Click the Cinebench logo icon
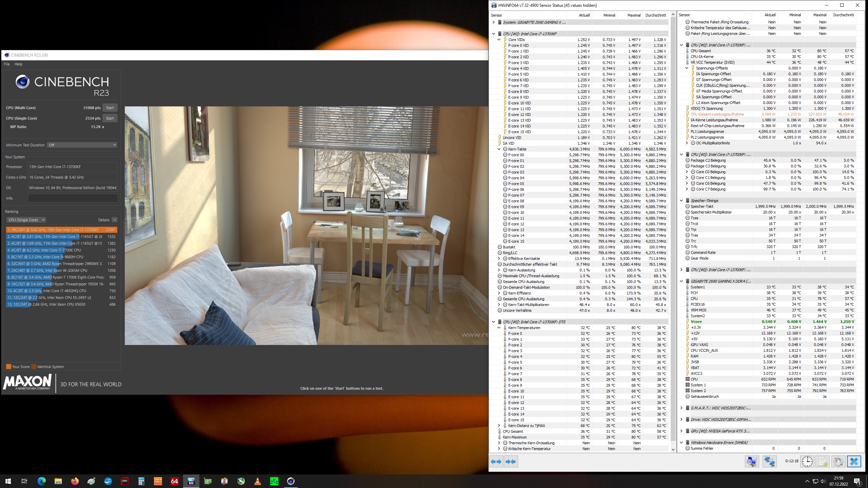868x488 pixels. (x=22, y=82)
